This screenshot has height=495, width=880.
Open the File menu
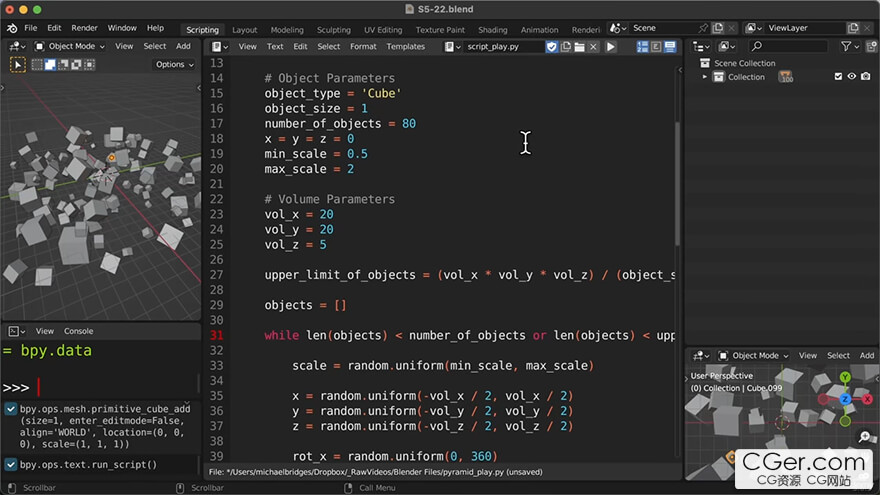pyautogui.click(x=30, y=28)
